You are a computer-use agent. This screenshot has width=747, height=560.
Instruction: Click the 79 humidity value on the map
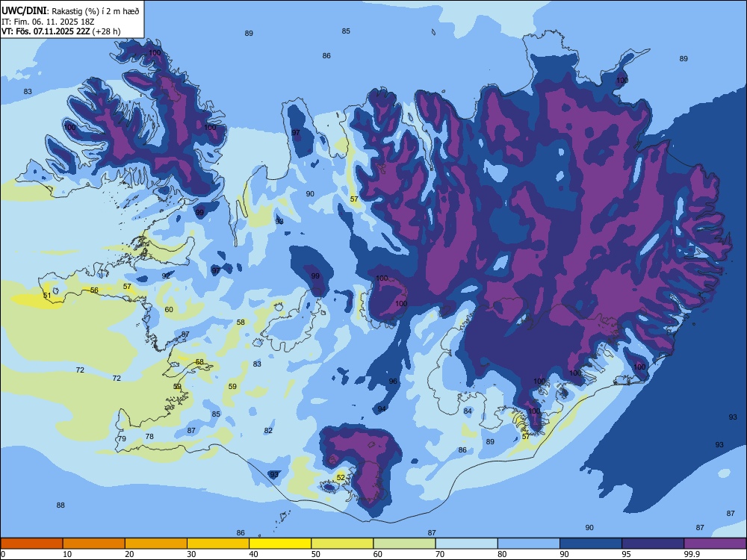(122, 438)
